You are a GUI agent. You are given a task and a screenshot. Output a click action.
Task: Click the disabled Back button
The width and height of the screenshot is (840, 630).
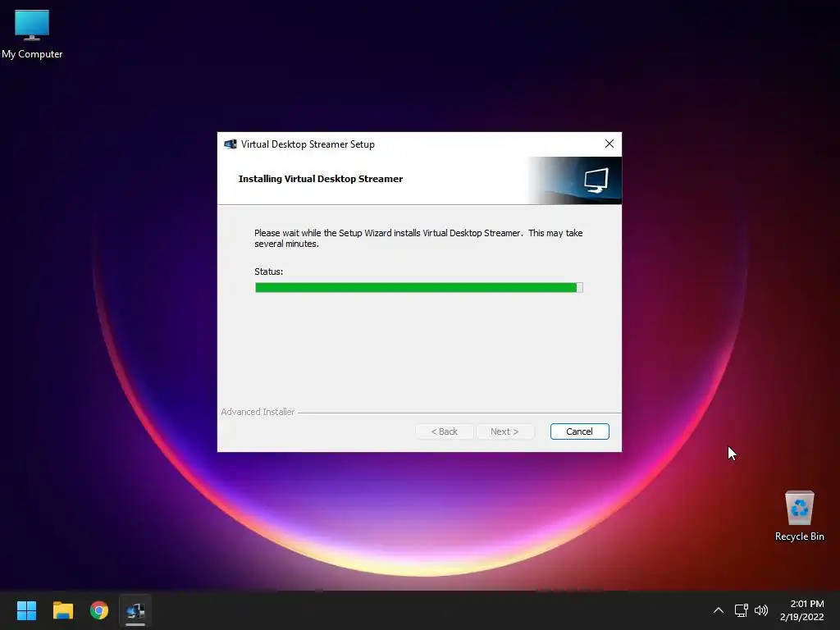click(x=444, y=431)
